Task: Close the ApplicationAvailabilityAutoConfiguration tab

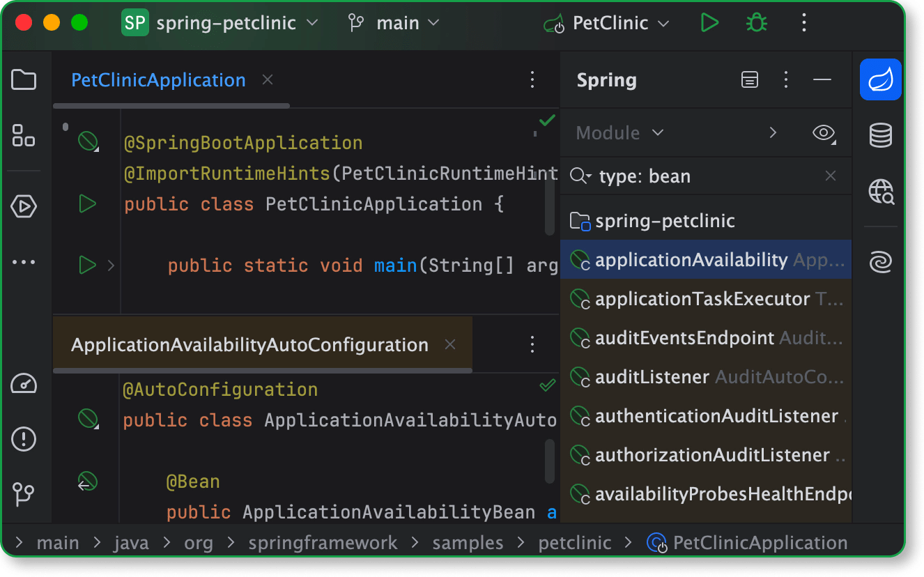Action: (x=450, y=344)
